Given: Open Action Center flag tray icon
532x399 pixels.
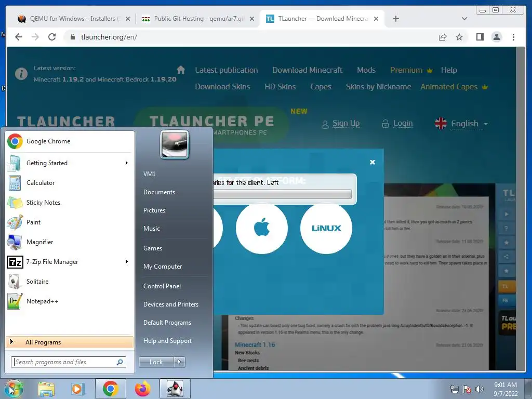Looking at the screenshot, I should click(467, 389).
